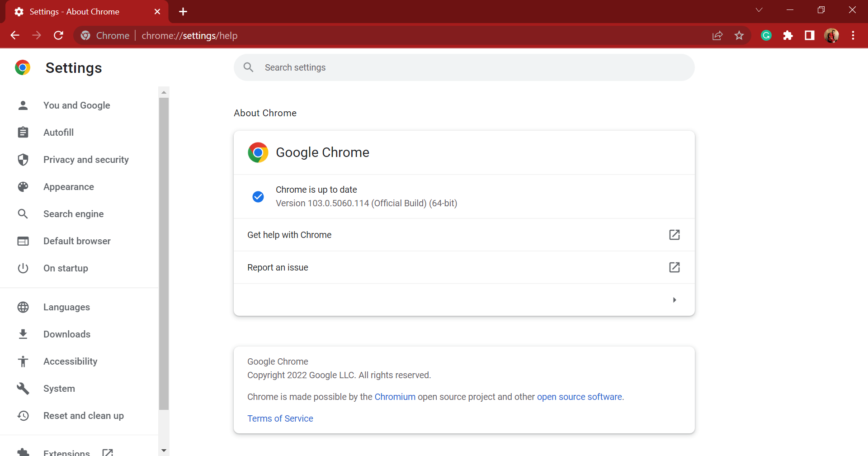The height and width of the screenshot is (456, 868).
Task: Open Downloads settings
Action: (x=67, y=334)
